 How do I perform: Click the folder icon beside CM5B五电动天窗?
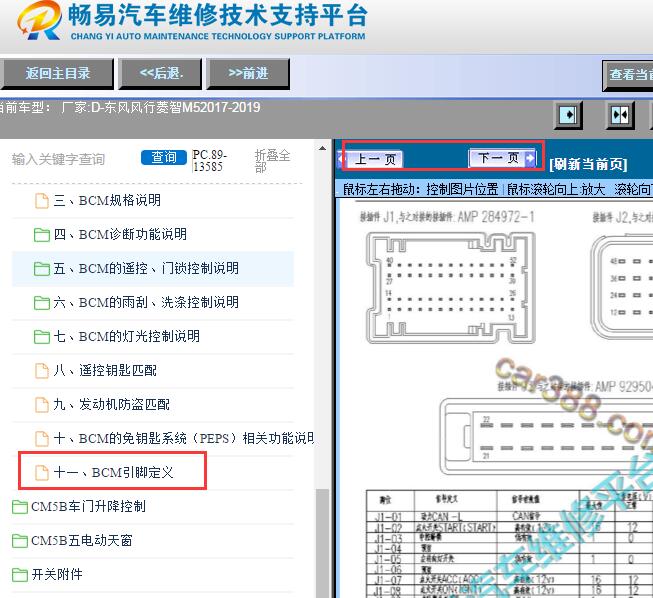pos(20,541)
